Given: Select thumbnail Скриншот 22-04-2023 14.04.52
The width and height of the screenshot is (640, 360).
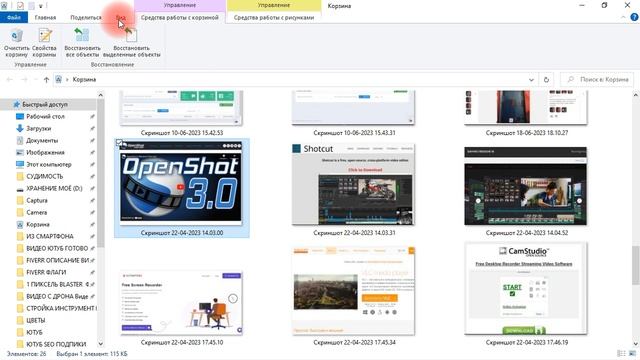Looking at the screenshot, I should tap(526, 186).
